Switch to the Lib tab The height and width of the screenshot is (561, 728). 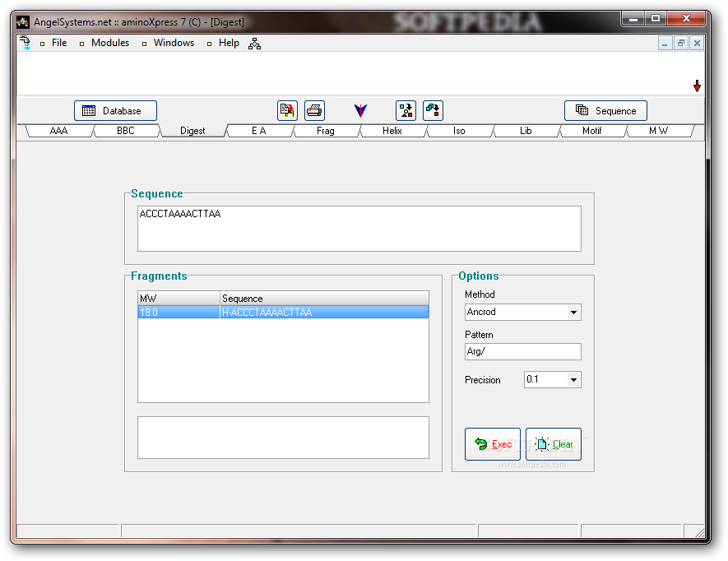(526, 131)
